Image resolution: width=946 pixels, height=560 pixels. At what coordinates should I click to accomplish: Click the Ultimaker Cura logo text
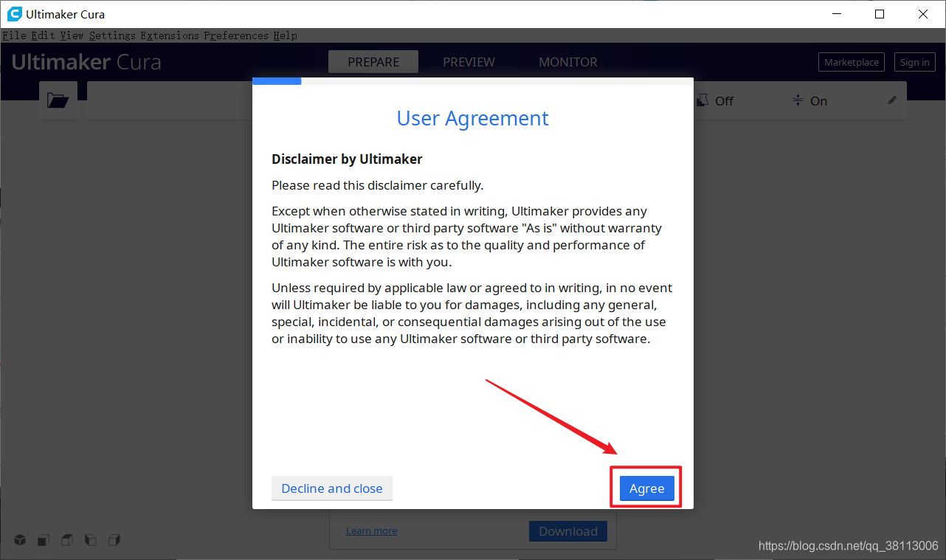tap(86, 62)
